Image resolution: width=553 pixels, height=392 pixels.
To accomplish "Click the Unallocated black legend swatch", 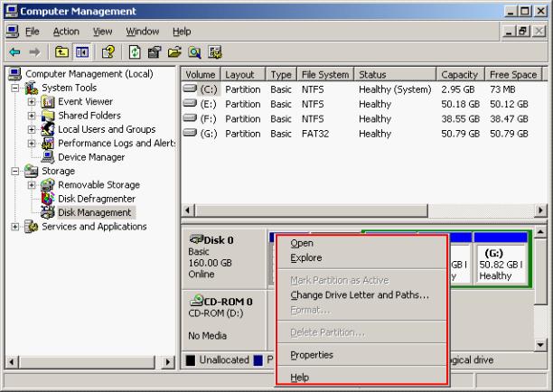I will (x=191, y=360).
